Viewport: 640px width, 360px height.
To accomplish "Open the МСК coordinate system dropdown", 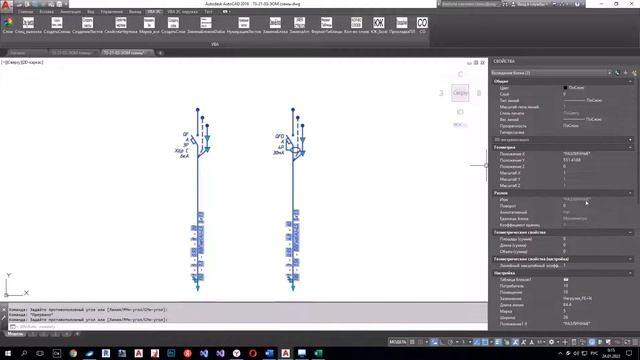I will pos(460,124).
